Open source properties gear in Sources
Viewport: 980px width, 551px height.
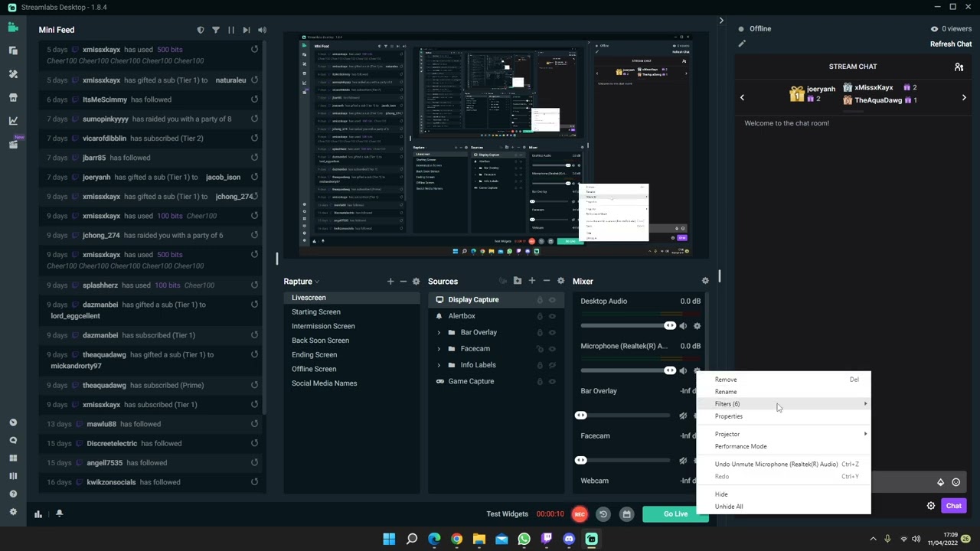point(561,282)
